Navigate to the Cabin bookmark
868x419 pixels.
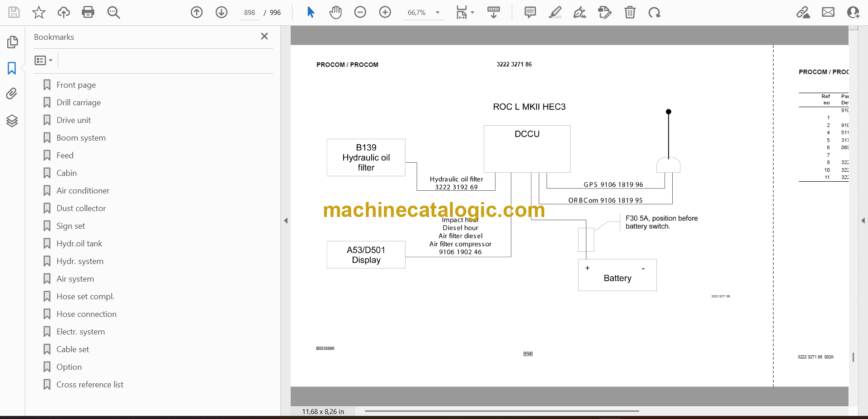pos(66,173)
